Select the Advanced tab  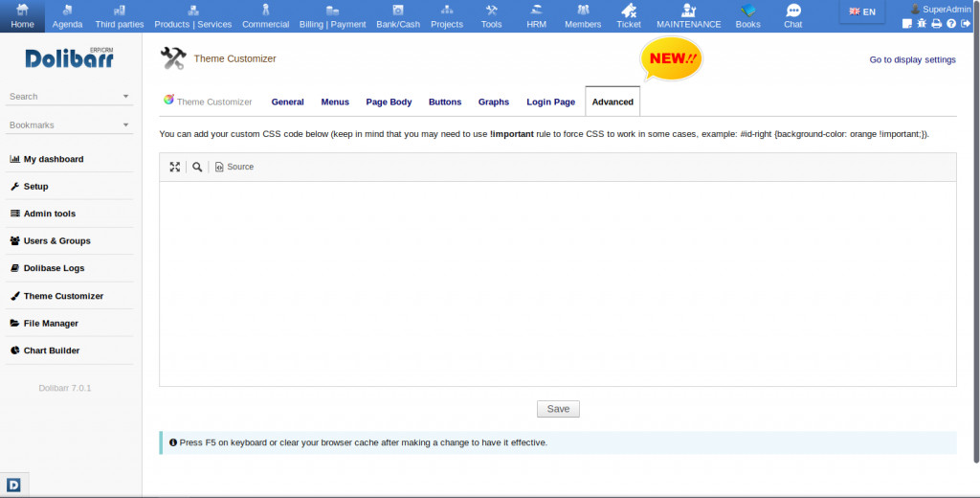click(612, 102)
